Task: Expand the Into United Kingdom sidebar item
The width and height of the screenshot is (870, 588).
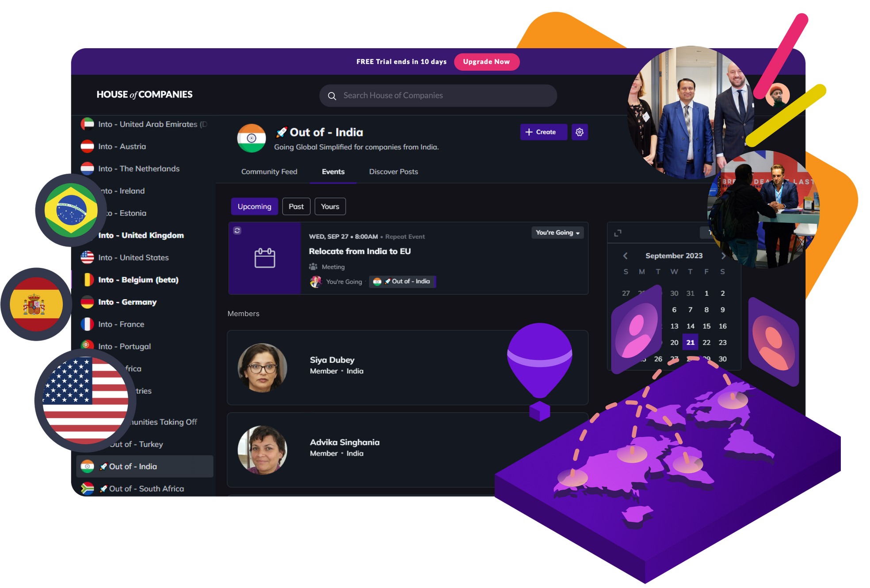Action: [x=140, y=235]
